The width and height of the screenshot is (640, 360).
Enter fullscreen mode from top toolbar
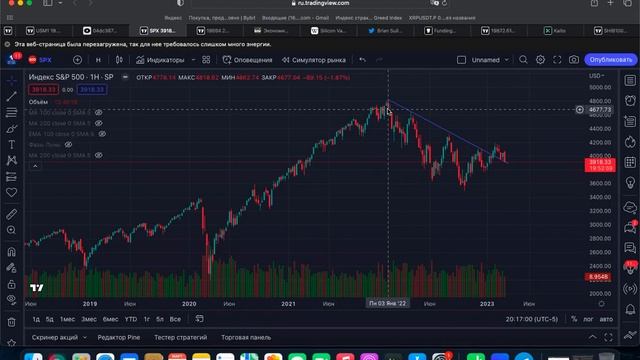click(x=557, y=60)
